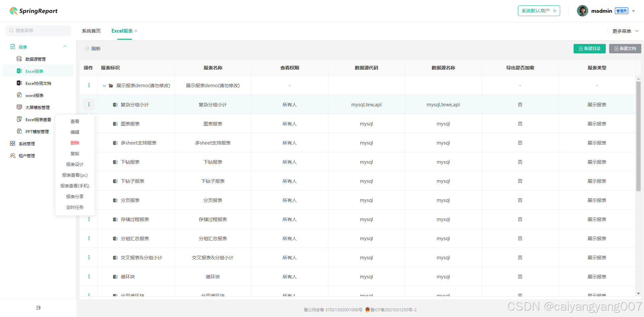Switch to the 系统首页 tab
The image size is (644, 317).
click(91, 31)
